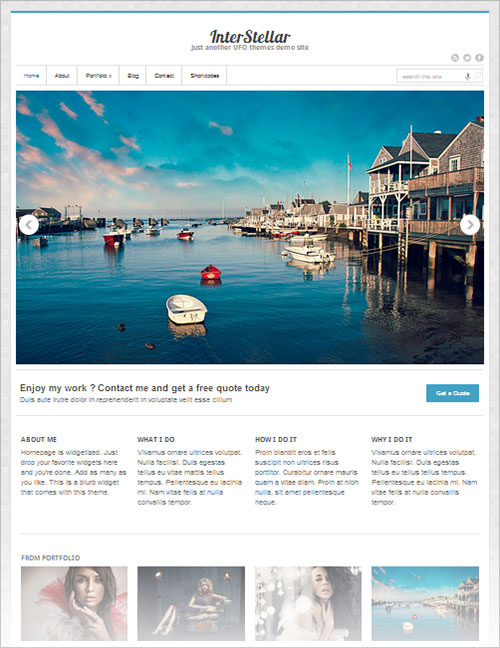Expand the Portfolio dropdown menu
The width and height of the screenshot is (500, 648).
(98, 76)
